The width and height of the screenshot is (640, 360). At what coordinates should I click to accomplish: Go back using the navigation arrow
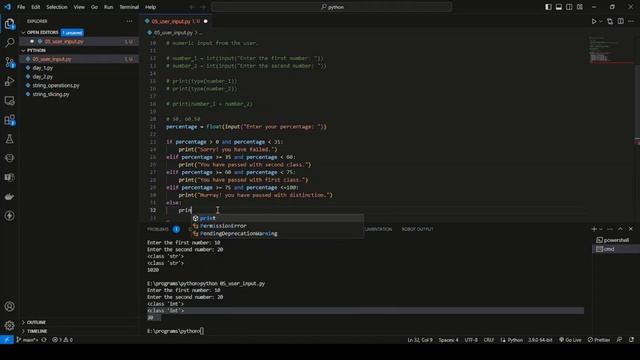tap(192, 7)
